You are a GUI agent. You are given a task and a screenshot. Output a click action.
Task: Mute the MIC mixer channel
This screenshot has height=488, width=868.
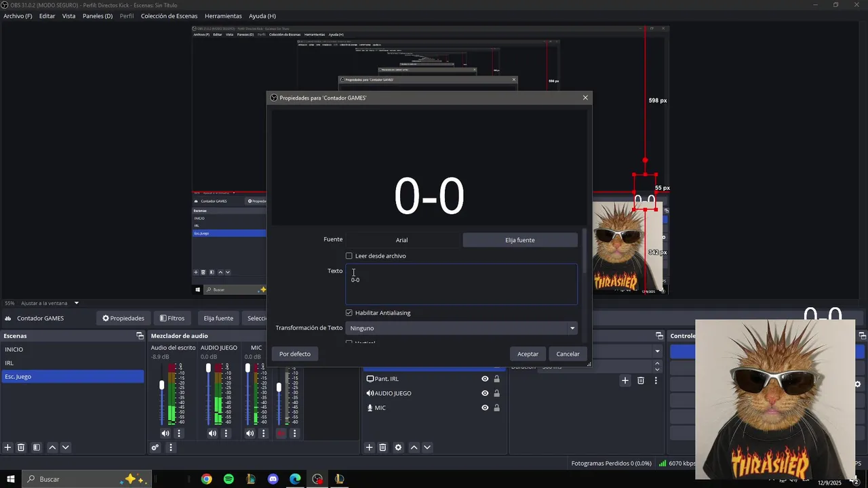[x=250, y=433]
